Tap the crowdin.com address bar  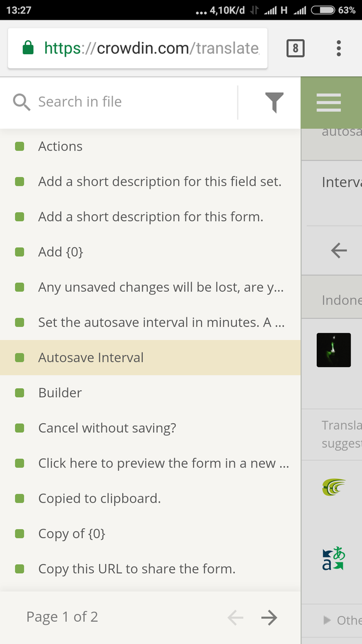click(x=152, y=49)
